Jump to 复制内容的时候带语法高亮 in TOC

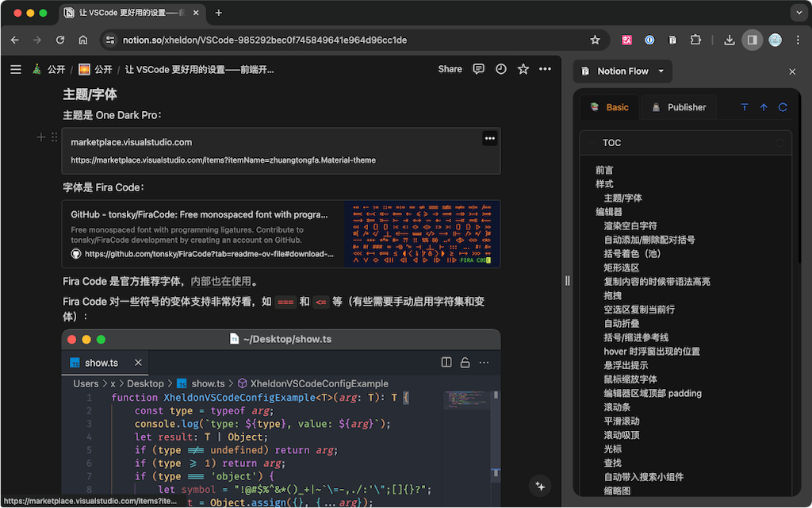(657, 282)
